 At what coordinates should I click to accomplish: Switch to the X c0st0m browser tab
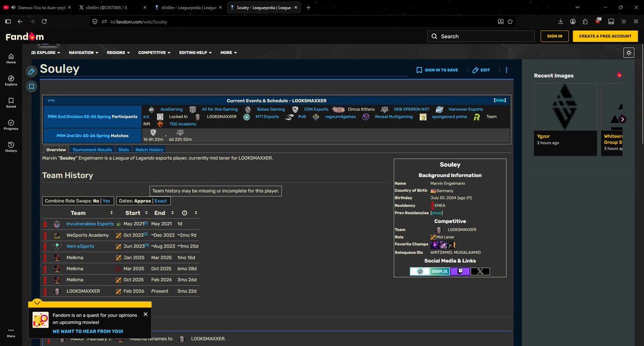coord(112,8)
